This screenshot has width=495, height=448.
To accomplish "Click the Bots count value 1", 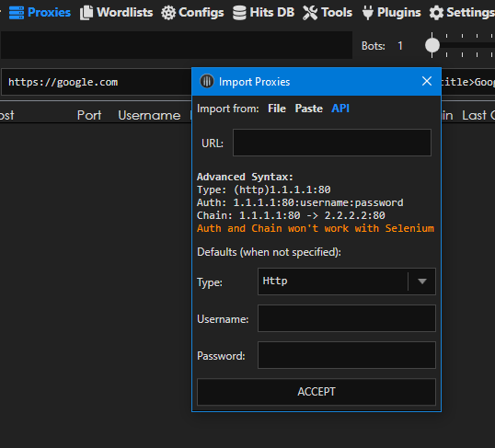I will [400, 46].
